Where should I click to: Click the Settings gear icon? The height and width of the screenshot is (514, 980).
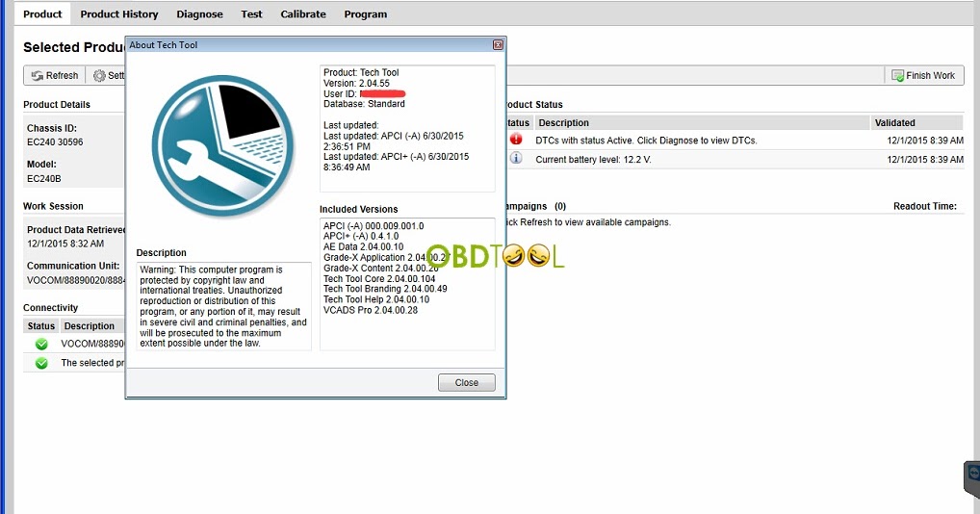coord(99,76)
